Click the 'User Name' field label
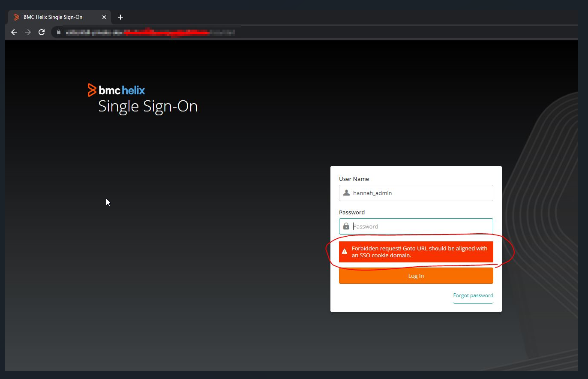The image size is (588, 379). click(x=354, y=179)
